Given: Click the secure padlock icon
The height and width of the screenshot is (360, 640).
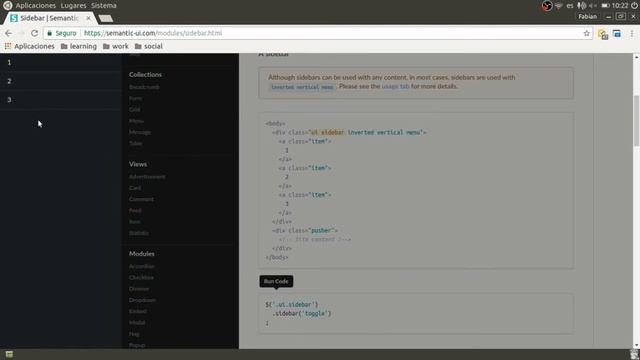Looking at the screenshot, I should [50, 33].
